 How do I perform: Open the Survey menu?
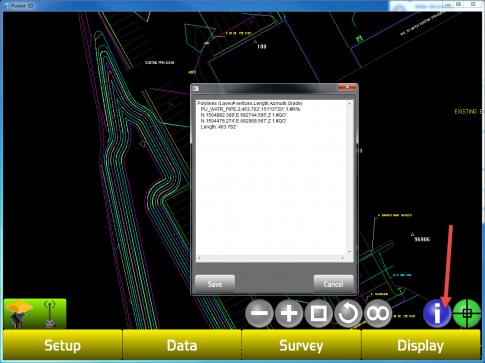(301, 345)
